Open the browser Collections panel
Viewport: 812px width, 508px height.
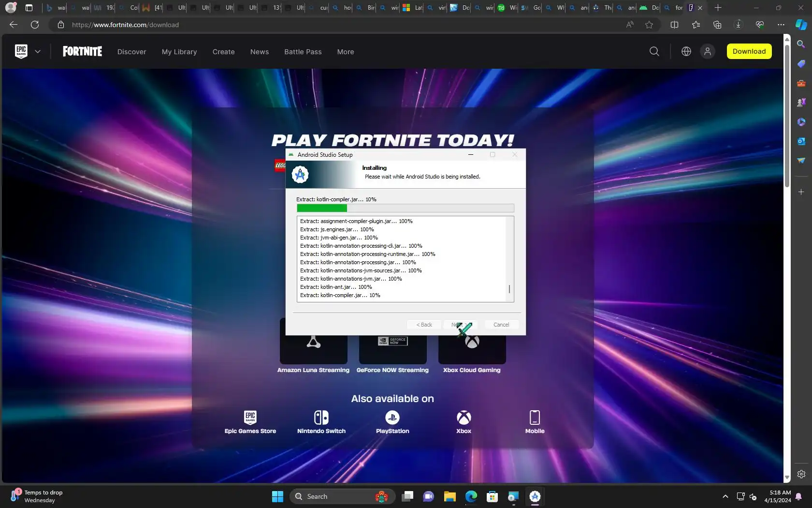pos(717,25)
